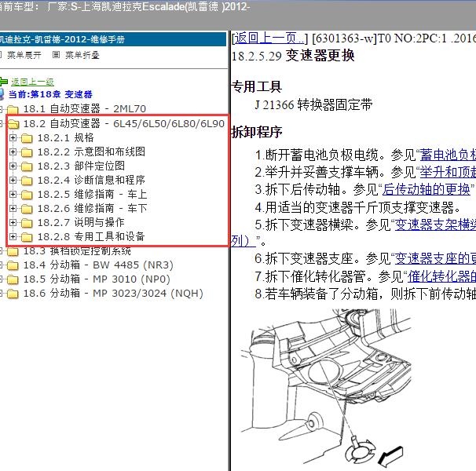Viewport: 476px width, 471px height.
Task: Expand the 18.2.4 诊断信息和程序 node
Action: [13, 180]
